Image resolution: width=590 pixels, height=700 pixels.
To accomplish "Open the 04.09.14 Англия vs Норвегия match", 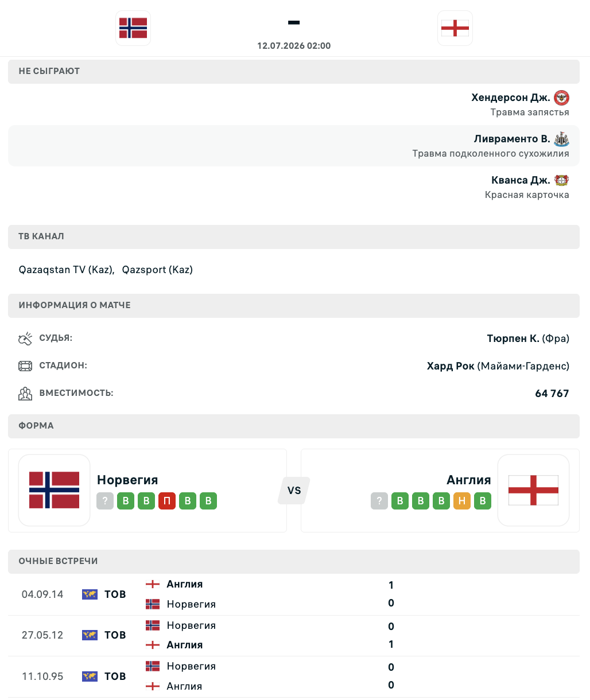I will (x=295, y=594).
